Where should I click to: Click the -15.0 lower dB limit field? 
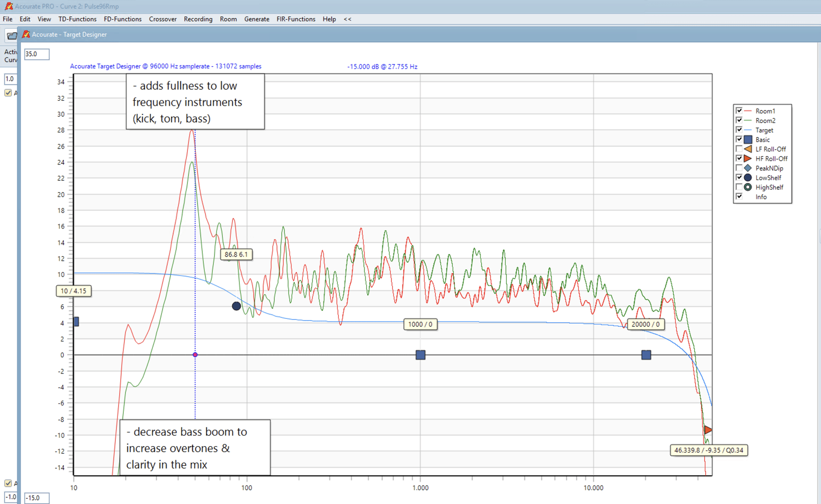pyautogui.click(x=37, y=498)
